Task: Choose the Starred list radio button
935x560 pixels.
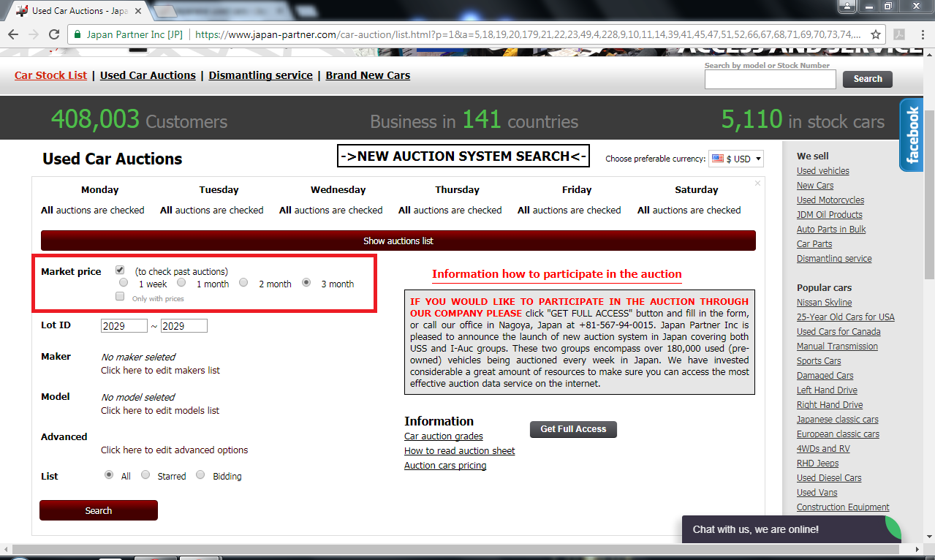Action: (x=145, y=474)
